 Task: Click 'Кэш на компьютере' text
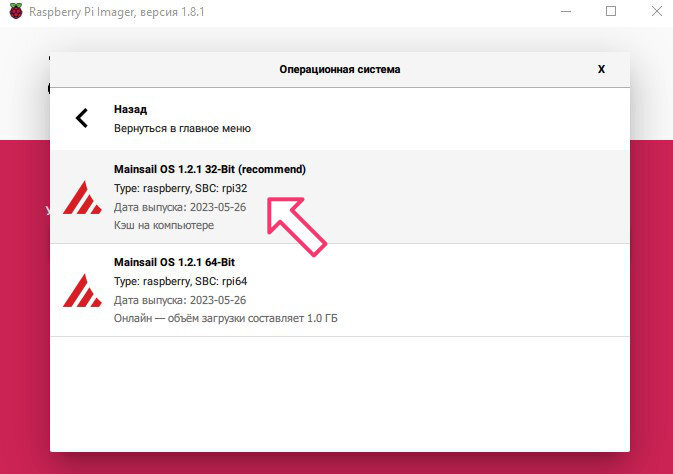click(x=164, y=225)
